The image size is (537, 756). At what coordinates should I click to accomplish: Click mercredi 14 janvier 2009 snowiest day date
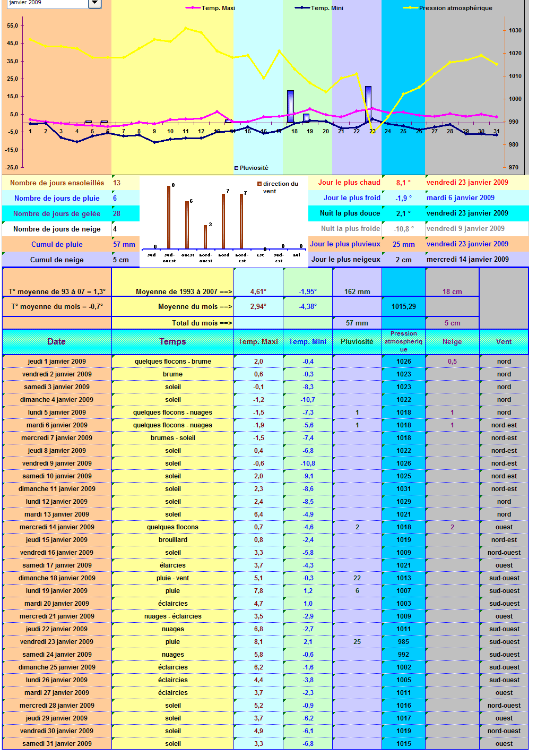467,259
